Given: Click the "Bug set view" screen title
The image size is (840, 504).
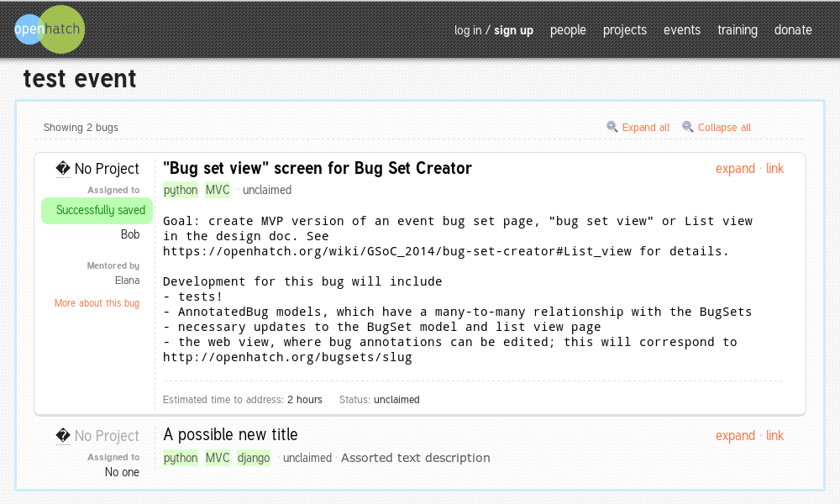Looking at the screenshot, I should click(x=318, y=169).
